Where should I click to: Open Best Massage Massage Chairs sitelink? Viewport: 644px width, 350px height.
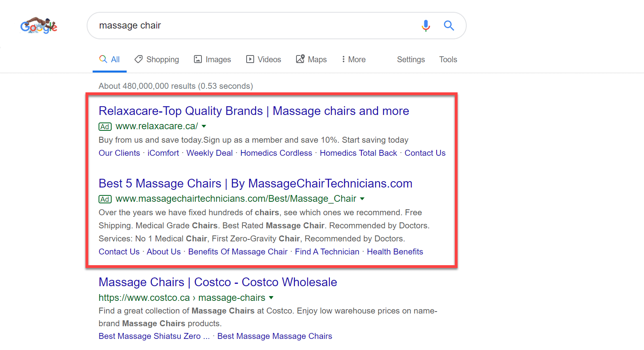[x=275, y=336]
